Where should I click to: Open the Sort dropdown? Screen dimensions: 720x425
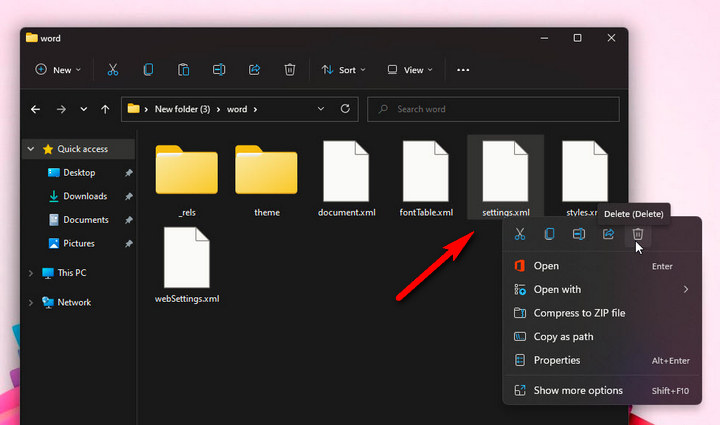click(x=343, y=70)
